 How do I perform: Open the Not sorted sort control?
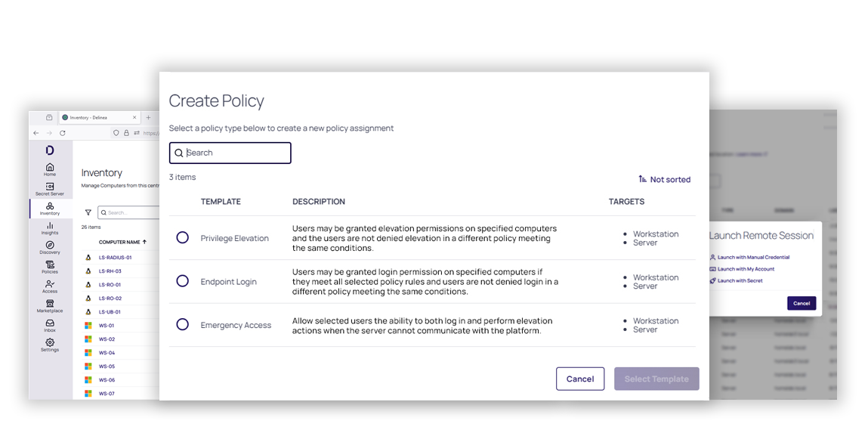[664, 179]
